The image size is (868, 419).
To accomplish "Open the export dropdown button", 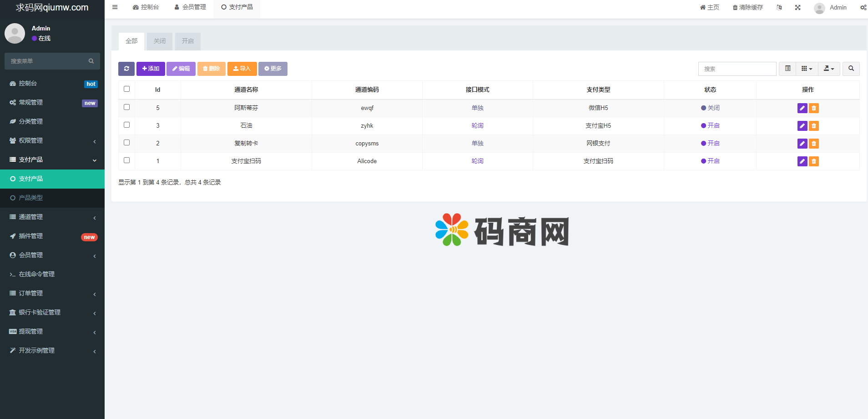I will pyautogui.click(x=829, y=69).
